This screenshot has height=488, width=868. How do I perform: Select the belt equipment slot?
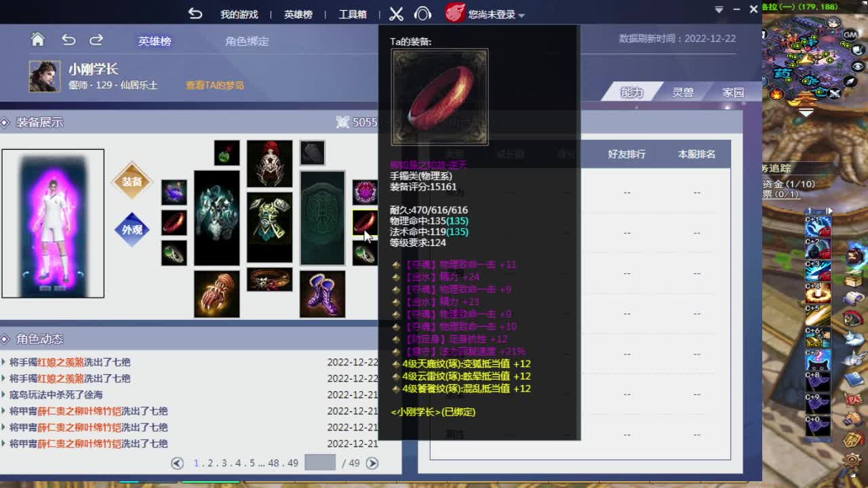tap(269, 279)
